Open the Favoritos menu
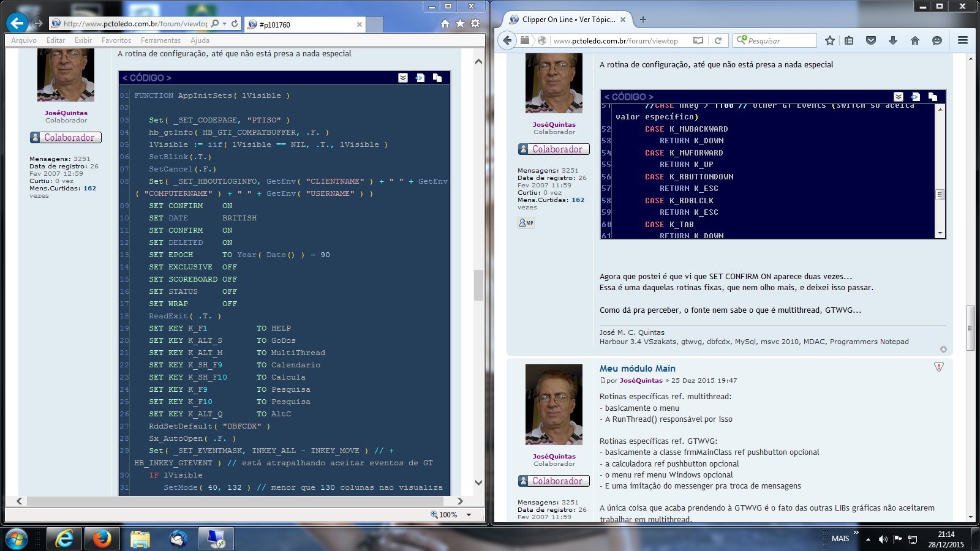The height and width of the screenshot is (551, 980). click(x=116, y=40)
